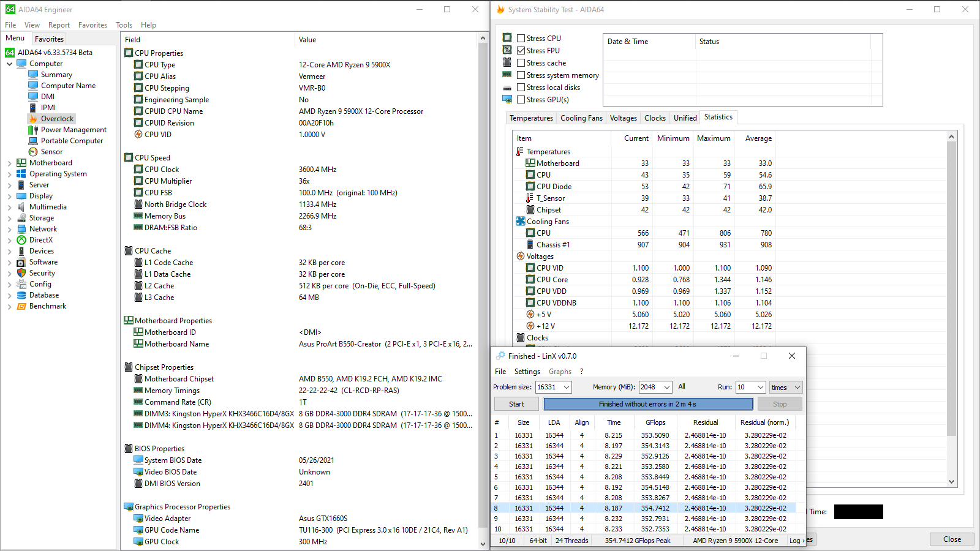Click the Power Management icon

33,130
